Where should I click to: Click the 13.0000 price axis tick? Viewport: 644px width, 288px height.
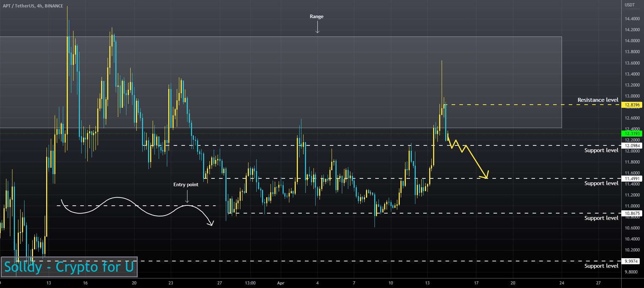coord(632,96)
